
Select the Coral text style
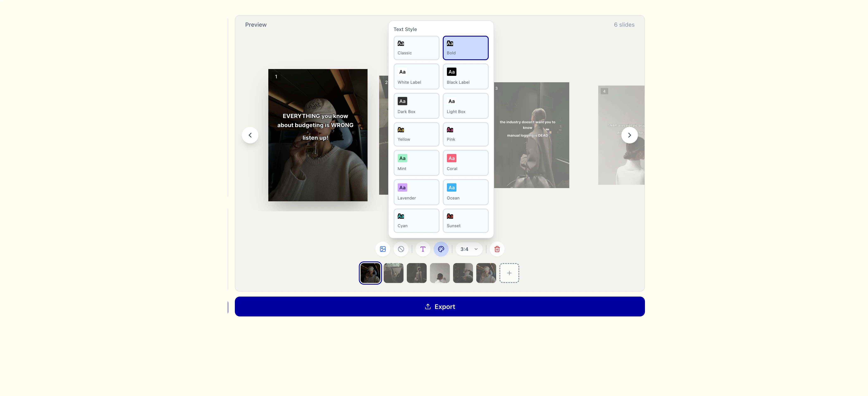point(465,163)
